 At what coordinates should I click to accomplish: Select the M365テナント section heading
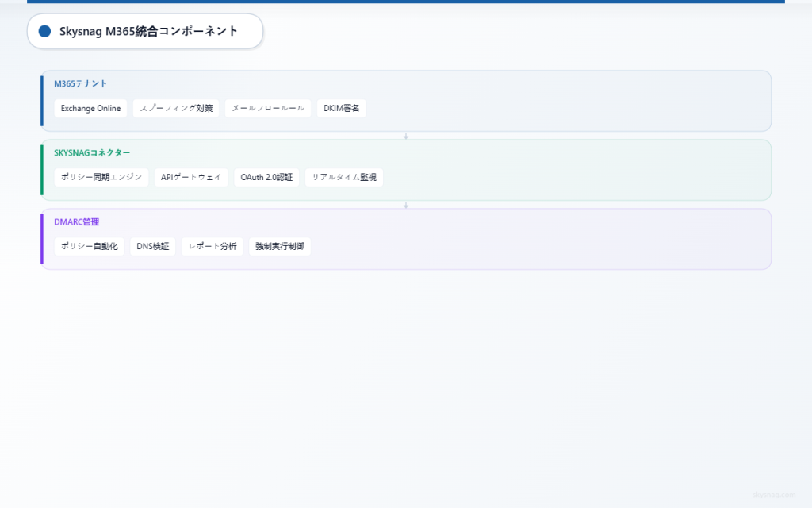[80, 83]
